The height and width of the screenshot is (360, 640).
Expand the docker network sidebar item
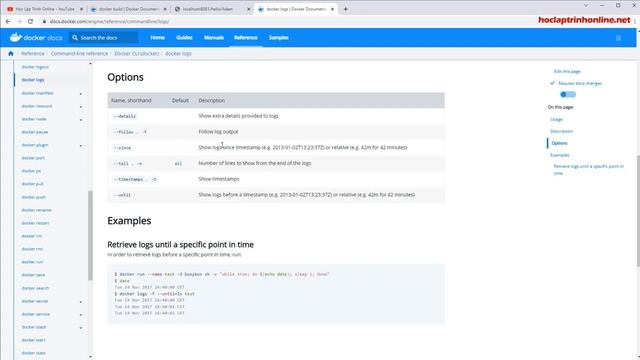coord(81,107)
